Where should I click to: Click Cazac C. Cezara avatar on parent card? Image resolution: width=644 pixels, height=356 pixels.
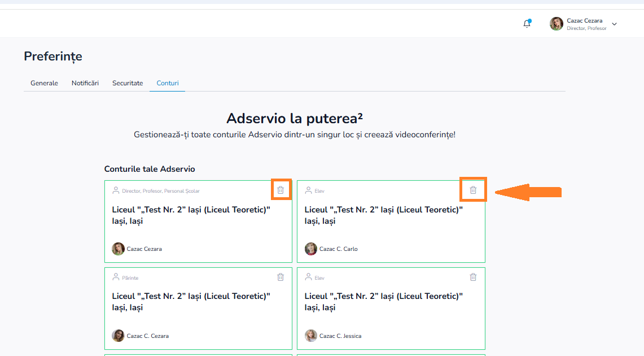click(119, 336)
